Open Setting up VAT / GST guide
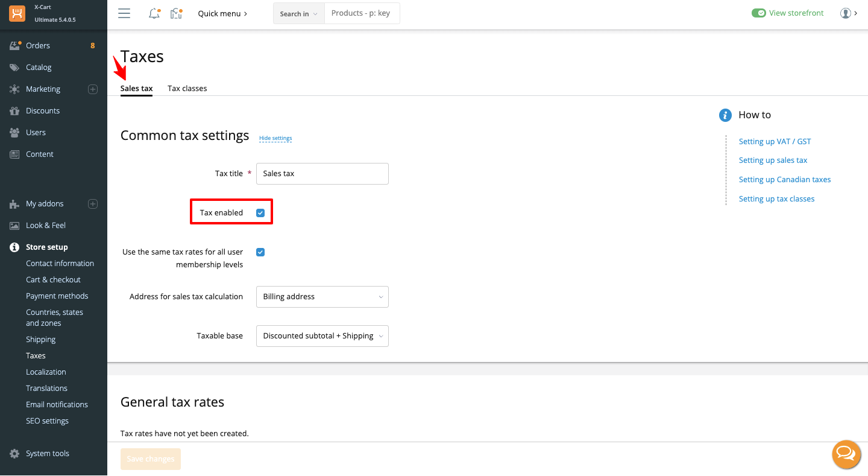The width and height of the screenshot is (868, 476). (x=775, y=142)
